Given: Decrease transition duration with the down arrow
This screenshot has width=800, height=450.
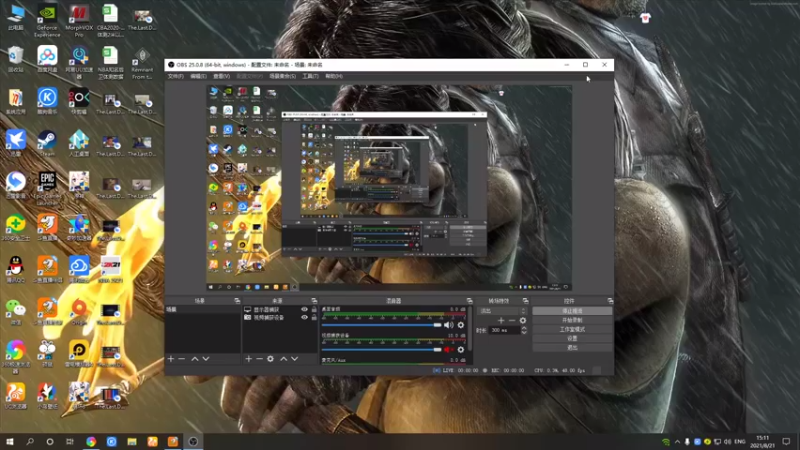Looking at the screenshot, I should tap(523, 333).
